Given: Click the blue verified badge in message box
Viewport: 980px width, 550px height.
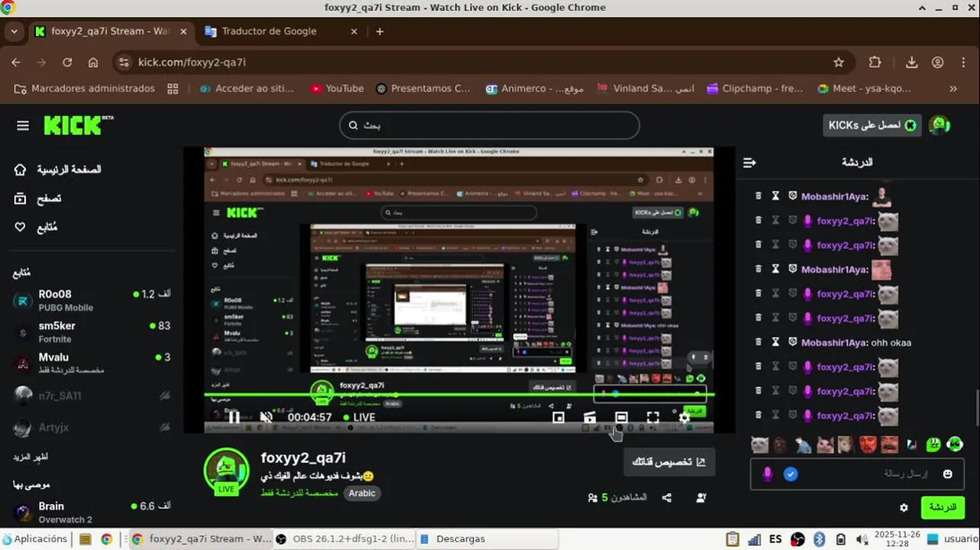Looking at the screenshot, I should point(791,474).
